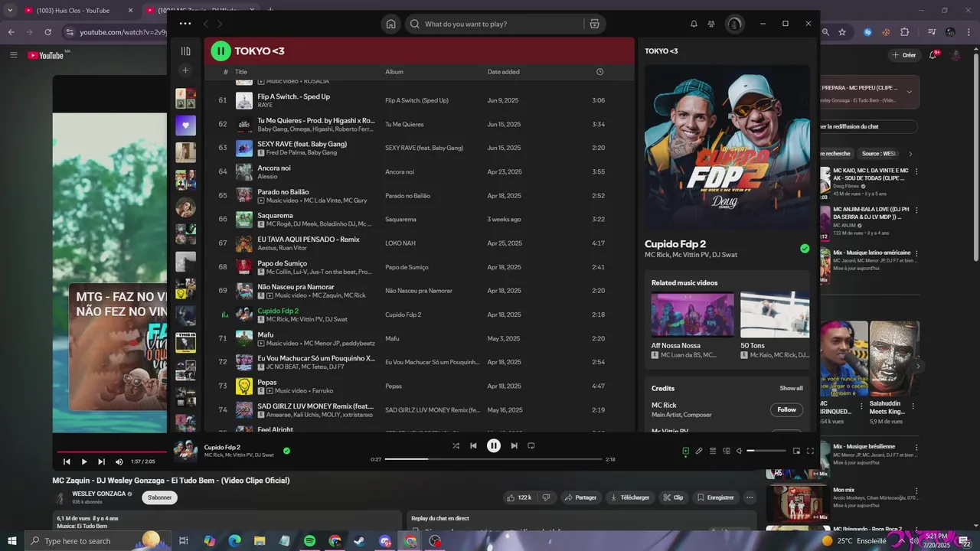Image resolution: width=980 pixels, height=551 pixels.
Task: Click the plus icon to create a playlist
Action: click(185, 70)
